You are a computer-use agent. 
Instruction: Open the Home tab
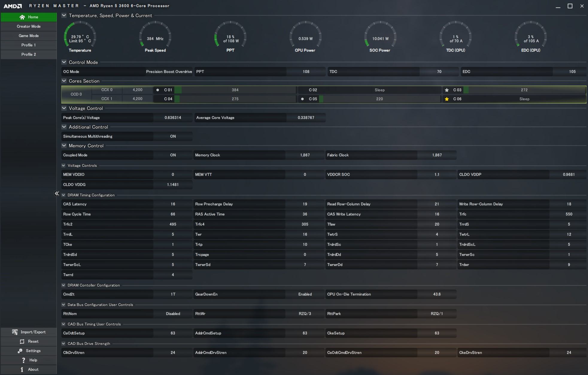29,17
